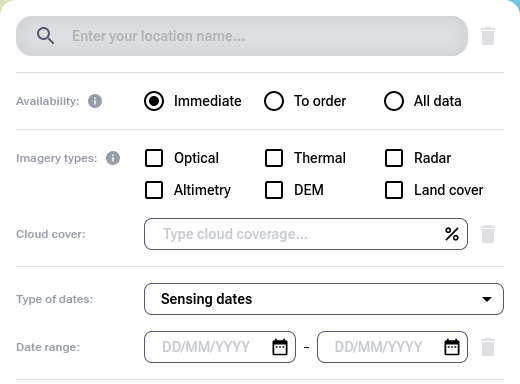Image resolution: width=520 pixels, height=384 pixels.
Task: Open the start date calendar picker icon
Action: coord(280,347)
